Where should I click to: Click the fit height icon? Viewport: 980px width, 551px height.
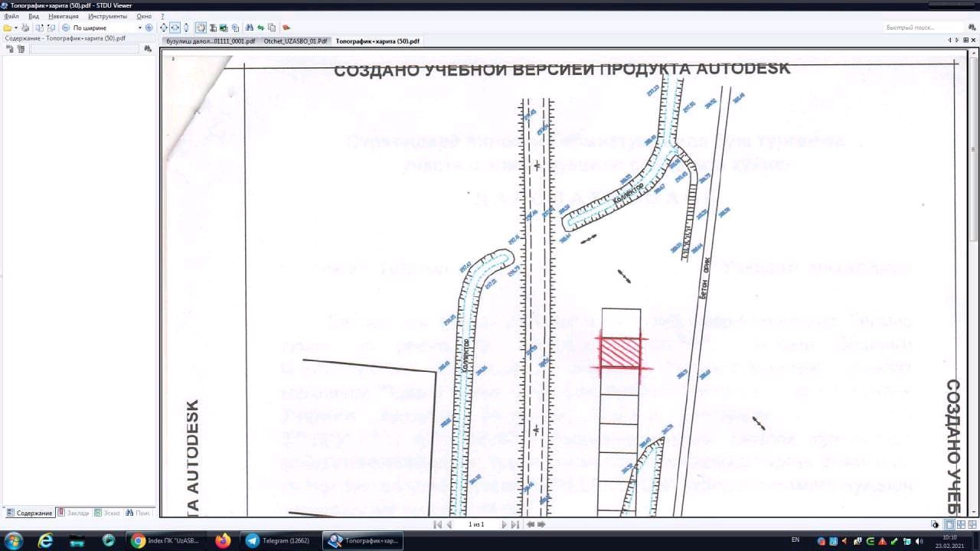(185, 28)
